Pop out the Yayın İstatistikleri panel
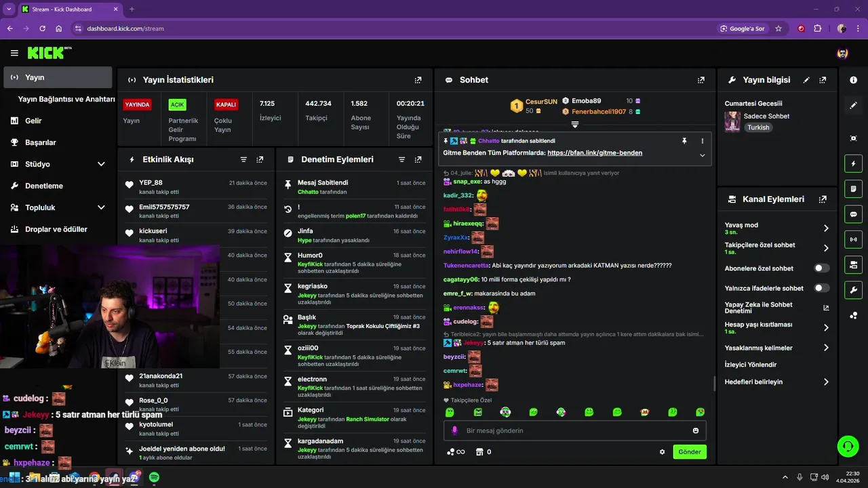 418,80
